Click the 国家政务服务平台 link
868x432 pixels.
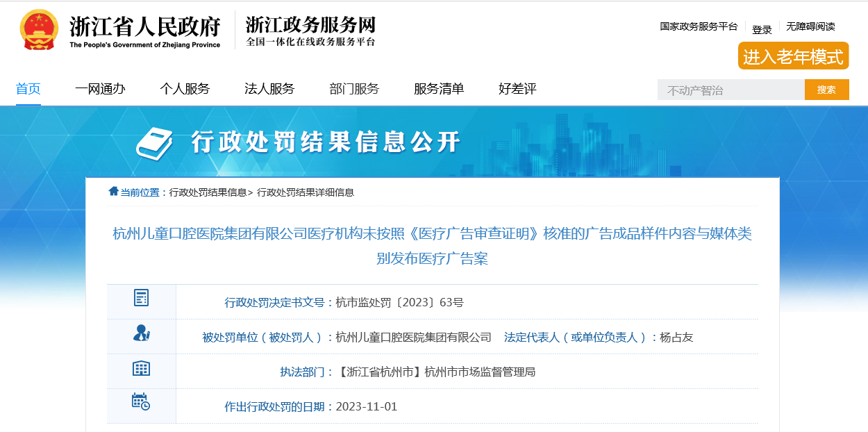point(699,26)
